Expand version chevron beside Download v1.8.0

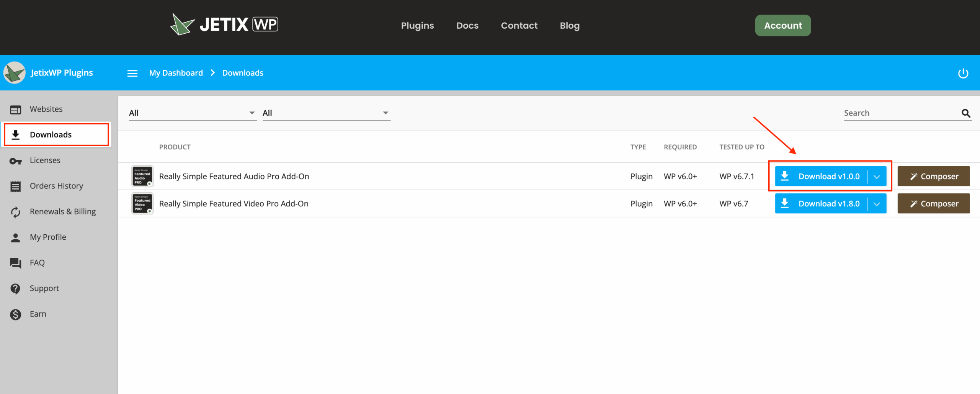point(877,204)
